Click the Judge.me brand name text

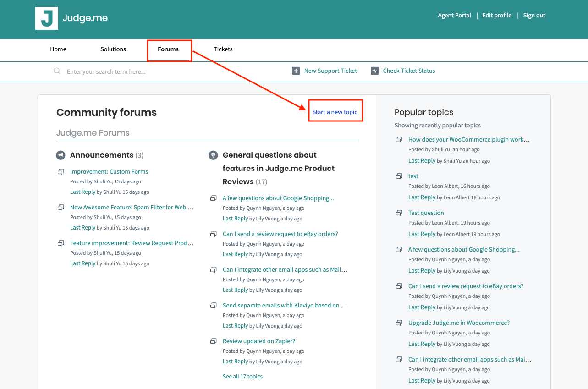point(85,18)
